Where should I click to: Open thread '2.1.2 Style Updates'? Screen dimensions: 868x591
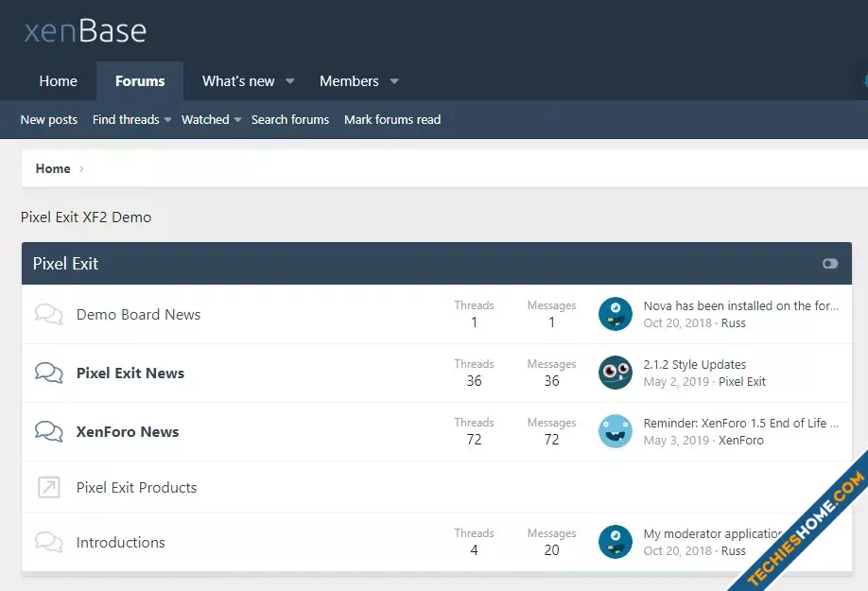(694, 365)
